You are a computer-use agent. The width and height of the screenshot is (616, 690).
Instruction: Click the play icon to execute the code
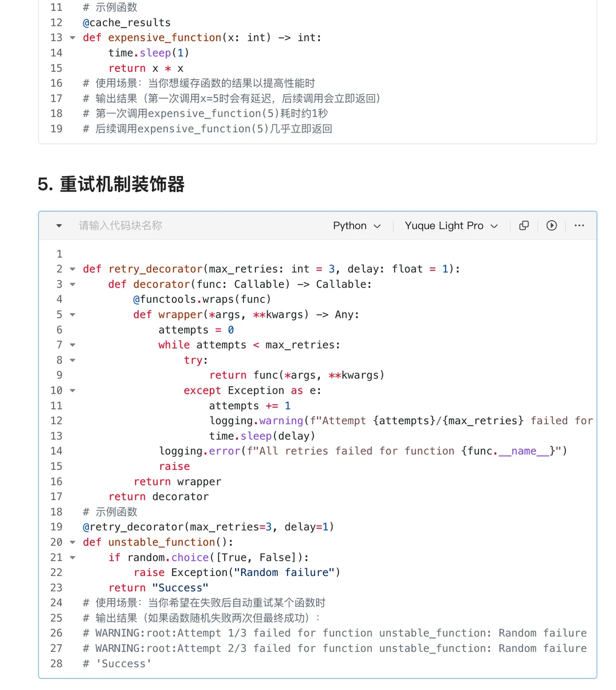click(x=551, y=225)
